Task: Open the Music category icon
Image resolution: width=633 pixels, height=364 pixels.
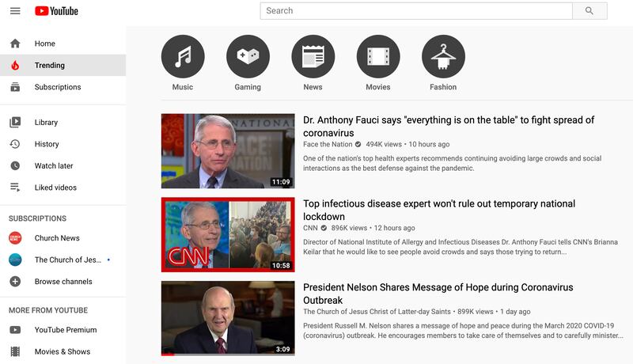Action: [183, 56]
